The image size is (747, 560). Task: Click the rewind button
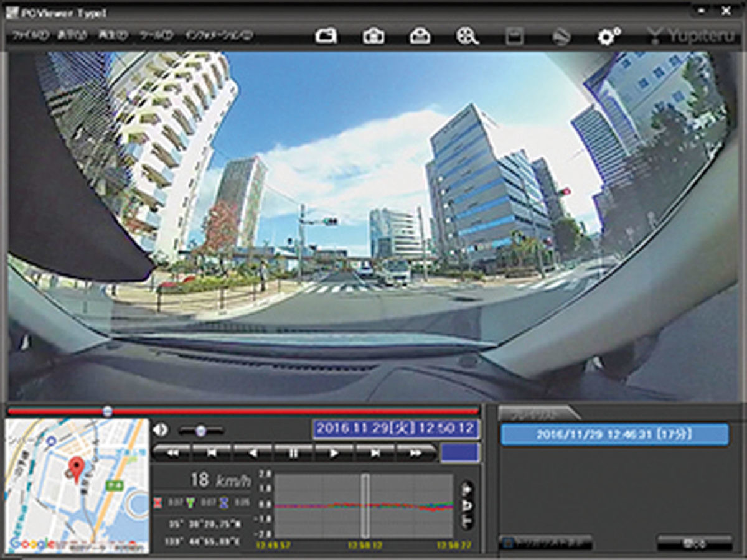(x=171, y=453)
